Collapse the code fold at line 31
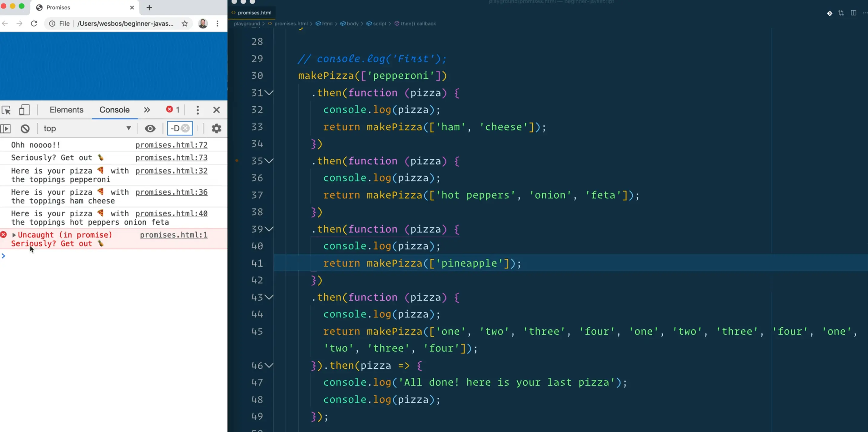The height and width of the screenshot is (432, 868). click(x=269, y=93)
